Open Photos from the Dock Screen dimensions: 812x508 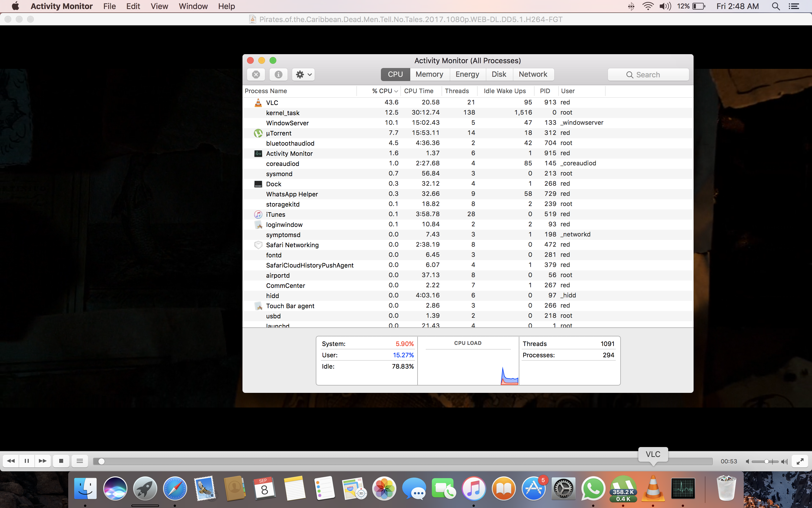point(384,489)
